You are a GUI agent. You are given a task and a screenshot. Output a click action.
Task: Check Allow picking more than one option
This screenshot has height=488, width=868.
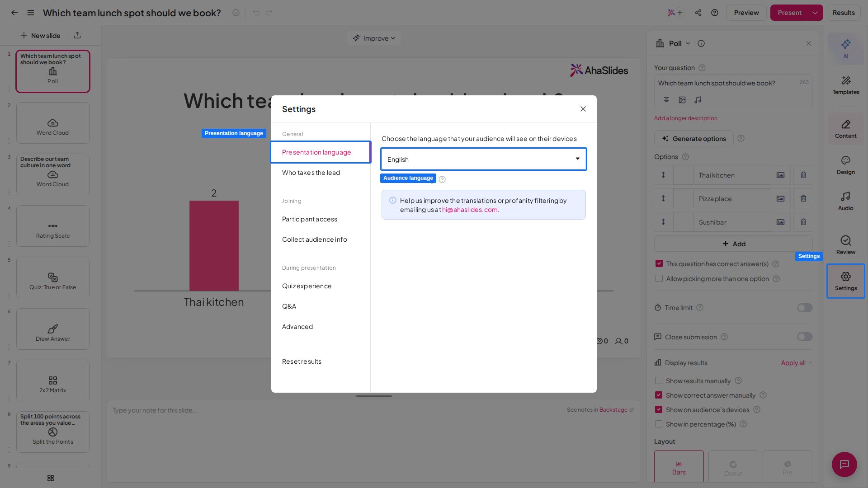(659, 278)
